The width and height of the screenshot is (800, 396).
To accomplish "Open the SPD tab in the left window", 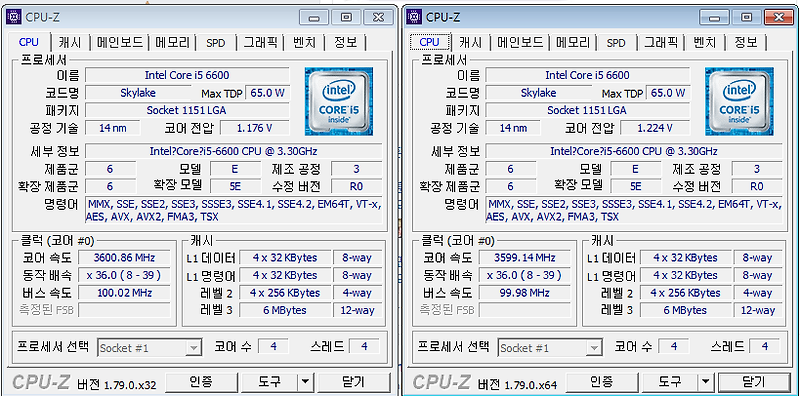I will click(x=216, y=43).
